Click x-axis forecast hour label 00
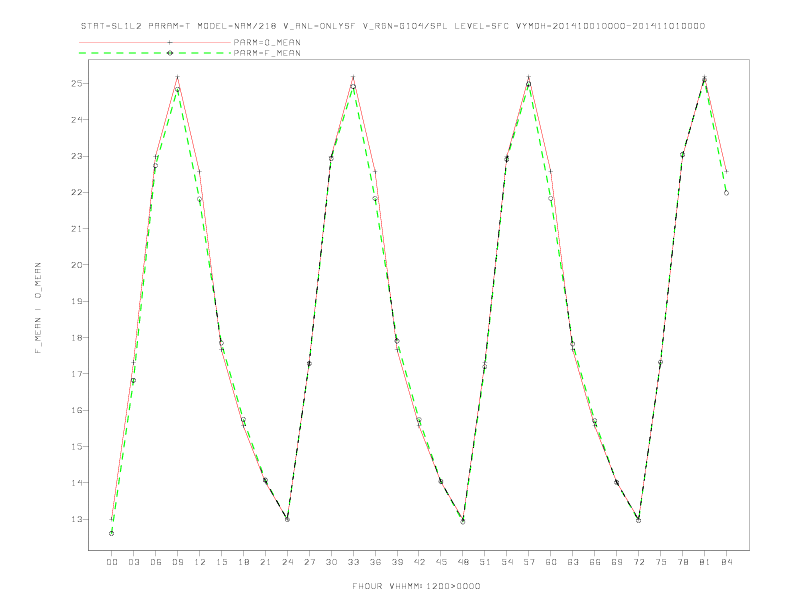This screenshot has height=612, width=792. [x=112, y=562]
